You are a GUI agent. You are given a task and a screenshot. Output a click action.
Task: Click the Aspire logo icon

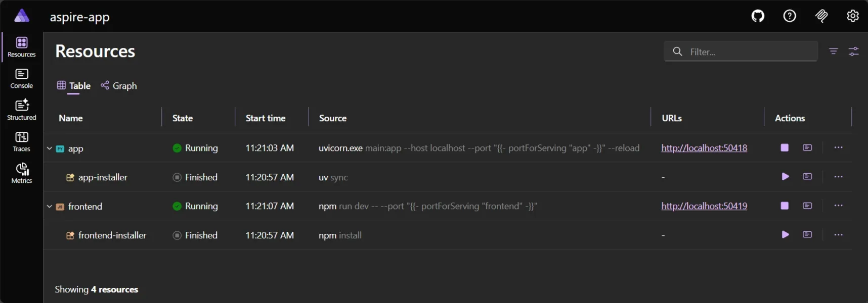point(22,16)
